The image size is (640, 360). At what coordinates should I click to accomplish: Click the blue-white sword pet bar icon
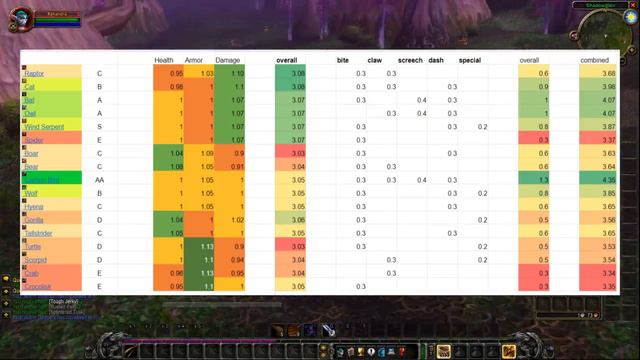[x=328, y=330]
